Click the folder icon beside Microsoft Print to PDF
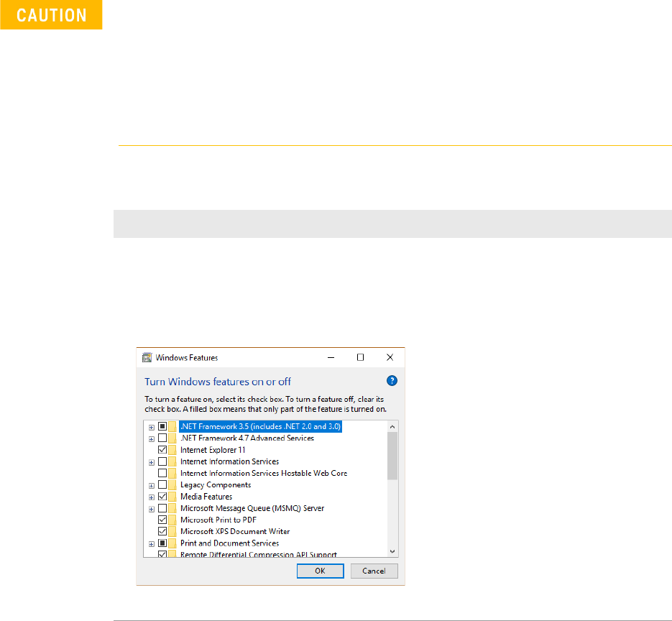 click(172, 520)
